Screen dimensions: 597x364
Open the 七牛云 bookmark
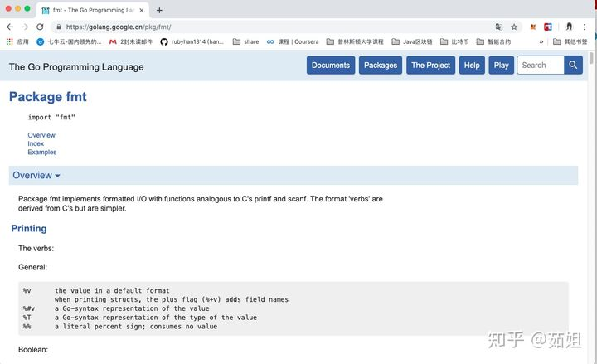tap(69, 41)
